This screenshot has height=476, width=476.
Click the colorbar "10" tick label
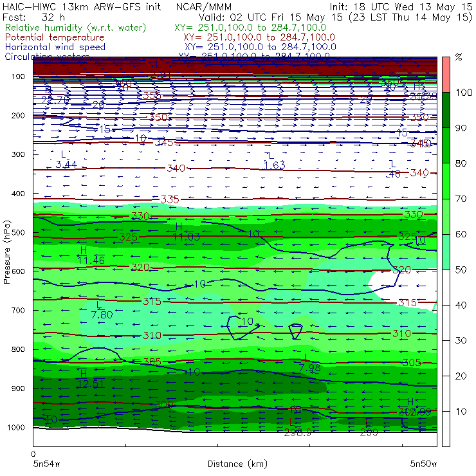point(461,411)
